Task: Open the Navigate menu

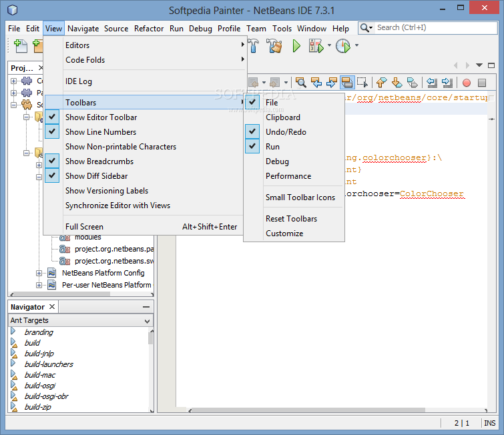Action: (83, 29)
